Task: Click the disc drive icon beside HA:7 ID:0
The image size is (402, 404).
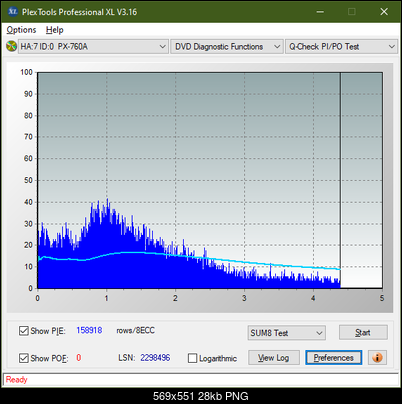Action: [x=11, y=46]
